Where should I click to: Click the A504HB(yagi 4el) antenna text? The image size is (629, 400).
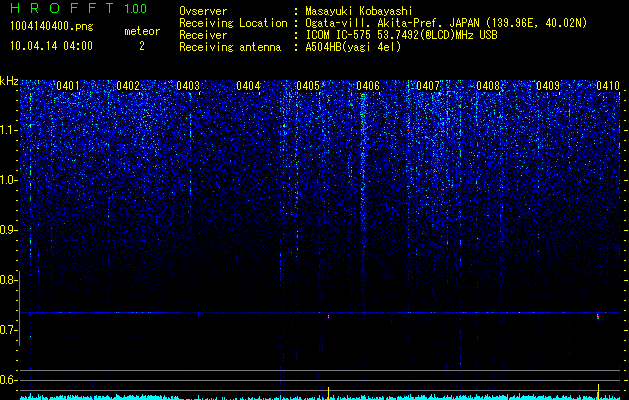click(353, 47)
